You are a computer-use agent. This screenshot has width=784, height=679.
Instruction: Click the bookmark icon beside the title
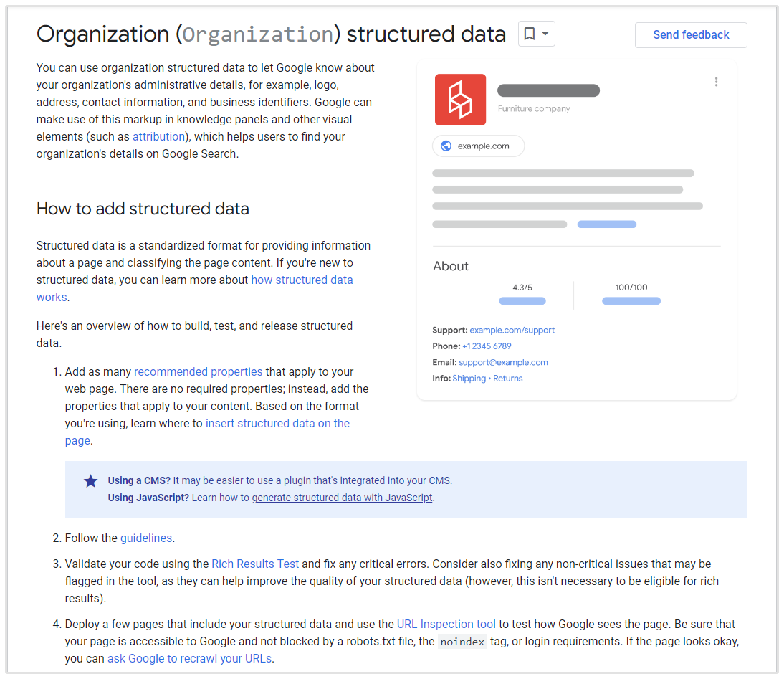pos(530,34)
